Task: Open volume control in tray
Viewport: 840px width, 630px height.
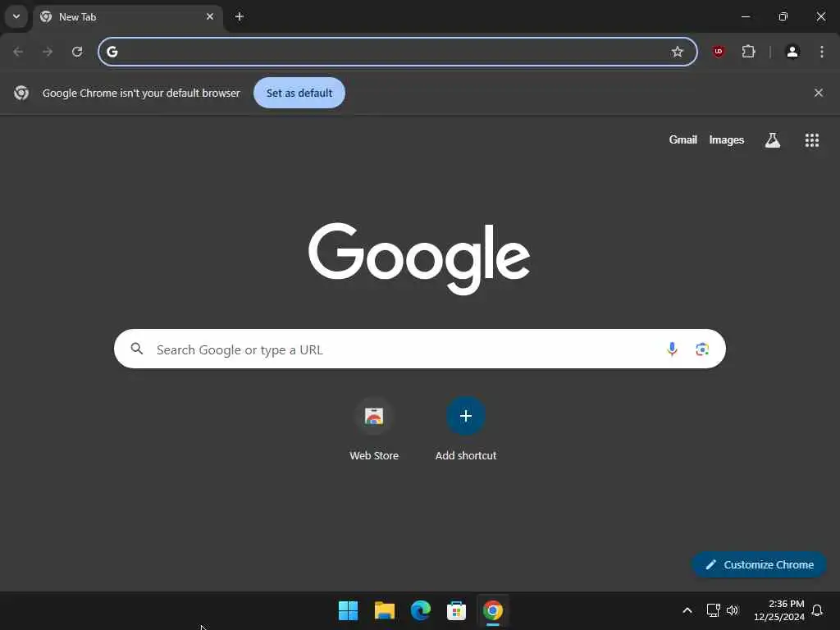Action: [733, 610]
